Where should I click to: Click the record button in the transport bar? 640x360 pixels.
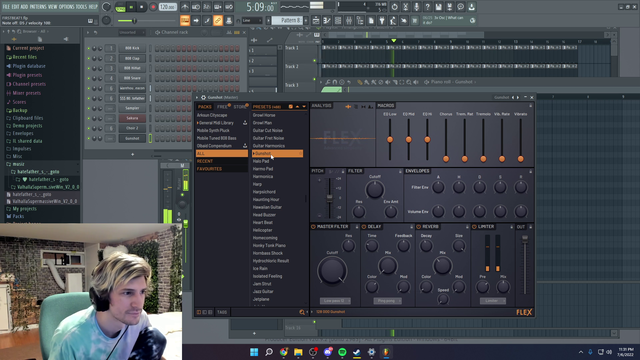coord(153,7)
